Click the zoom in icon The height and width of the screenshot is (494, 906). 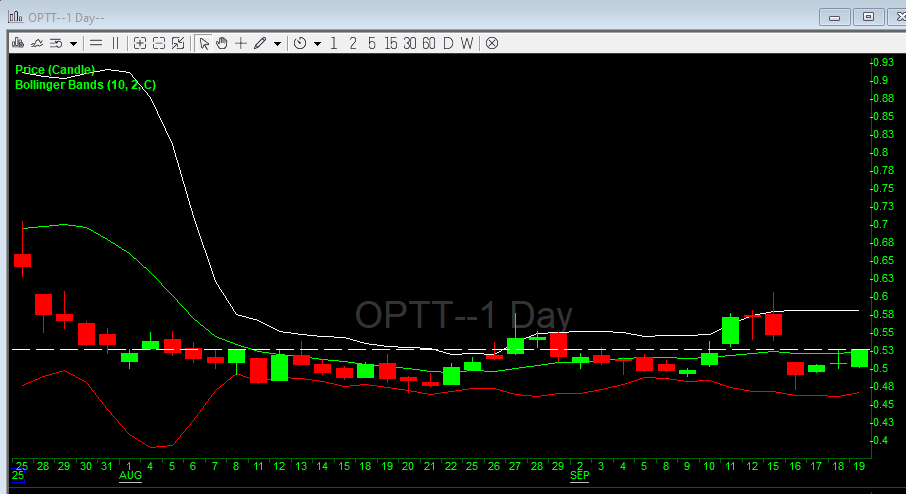pos(140,43)
